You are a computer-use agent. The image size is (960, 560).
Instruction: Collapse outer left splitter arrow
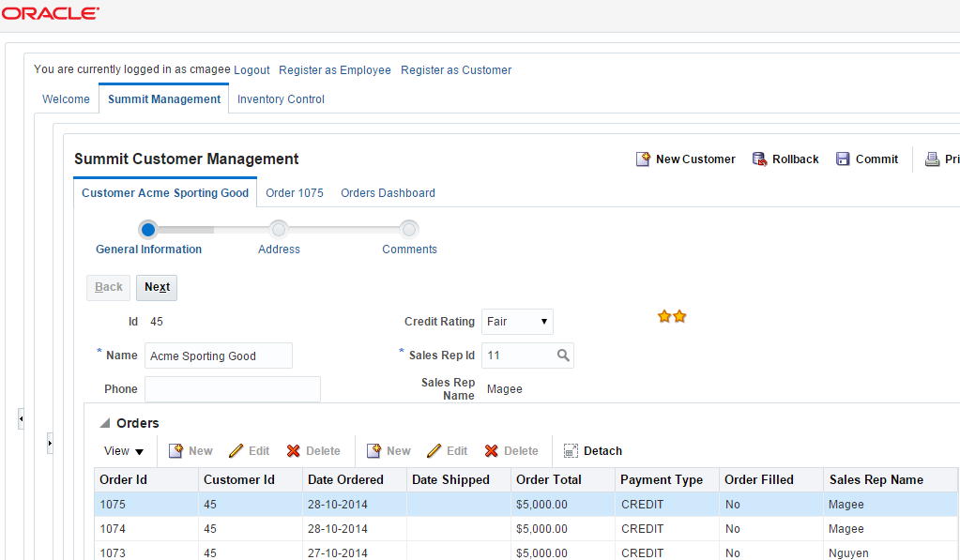point(21,419)
